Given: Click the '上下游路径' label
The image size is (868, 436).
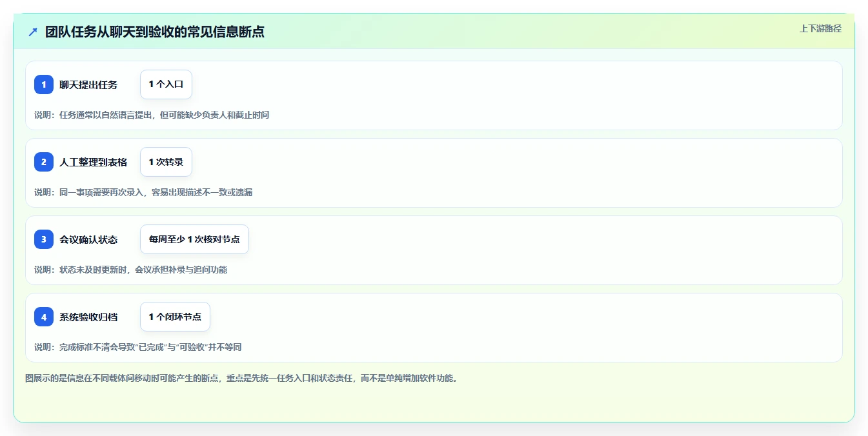Looking at the screenshot, I should [820, 28].
